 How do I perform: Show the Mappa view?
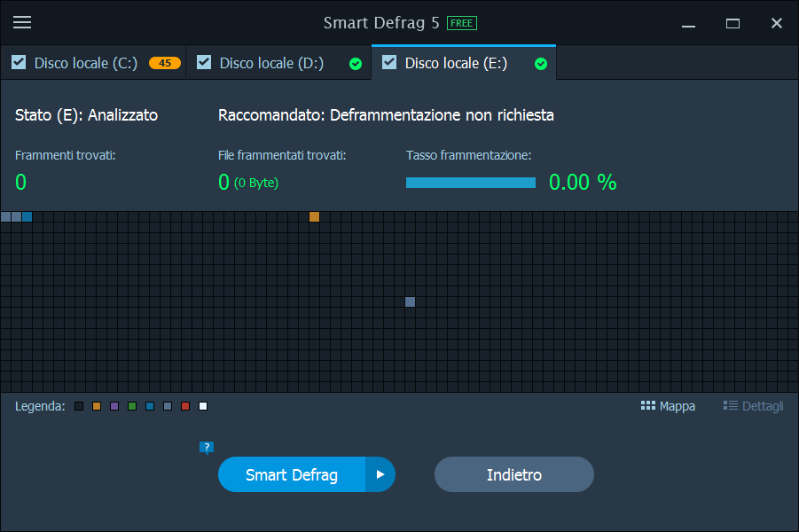[x=668, y=406]
